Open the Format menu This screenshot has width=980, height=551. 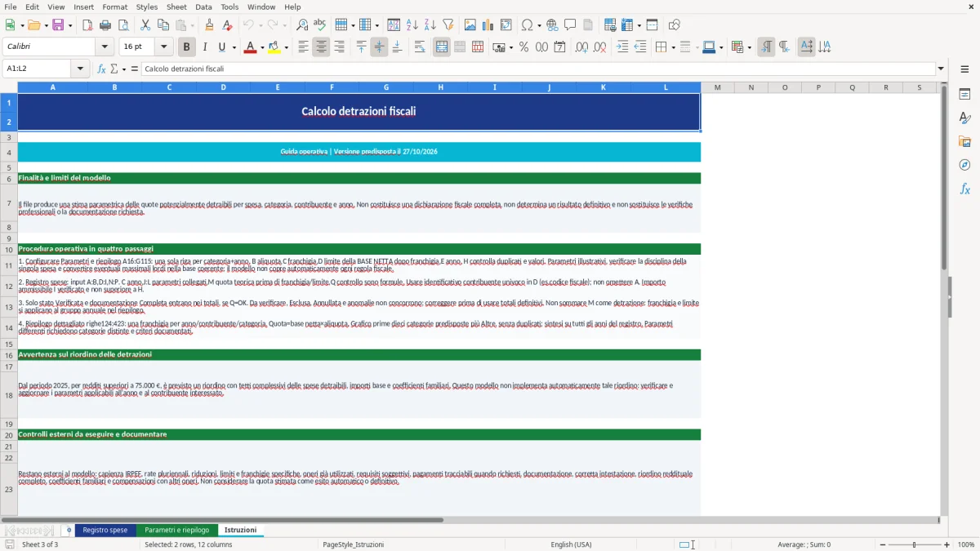tap(114, 7)
